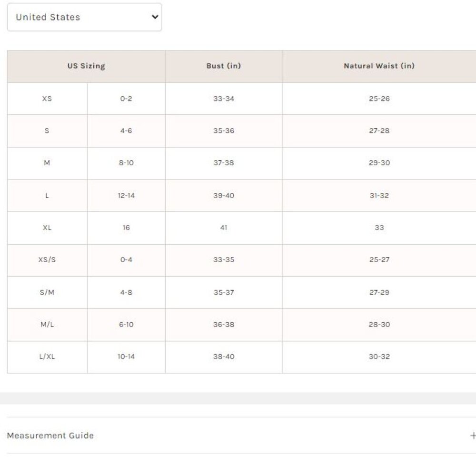Click the chevron arrow in the country selector
Image resolution: width=476 pixels, height=476 pixels.
(154, 17)
